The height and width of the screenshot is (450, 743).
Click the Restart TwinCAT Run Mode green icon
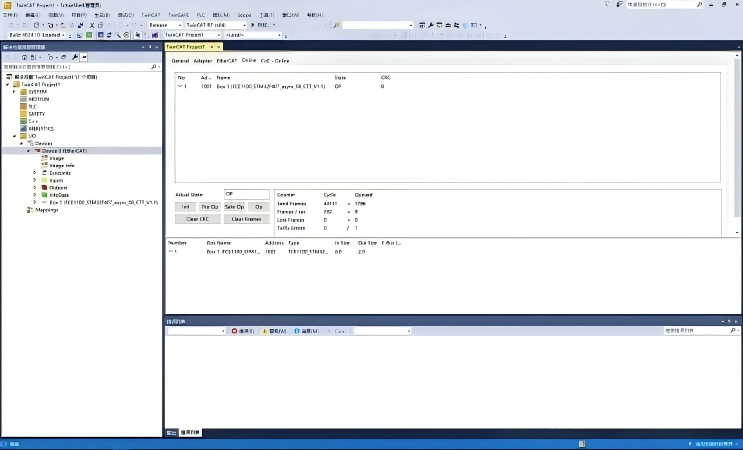[x=89, y=35]
